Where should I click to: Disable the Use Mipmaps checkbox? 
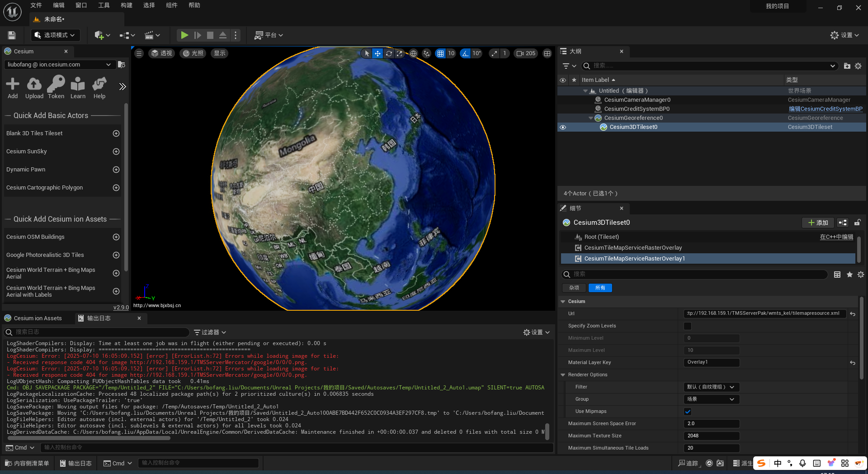(x=687, y=411)
